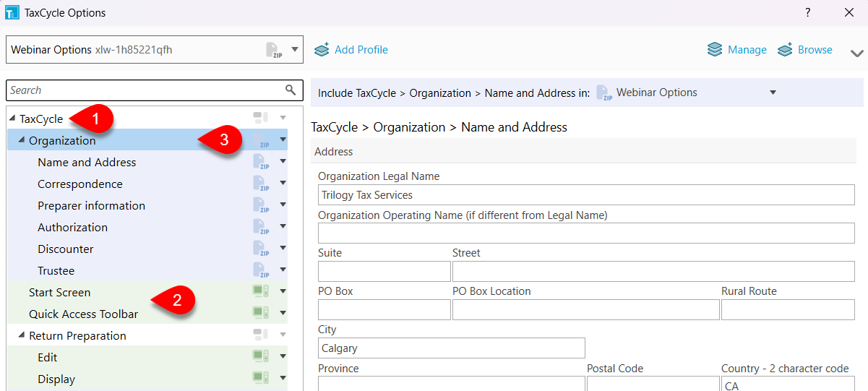
Task: Select Name and Address in tree
Action: (x=87, y=162)
